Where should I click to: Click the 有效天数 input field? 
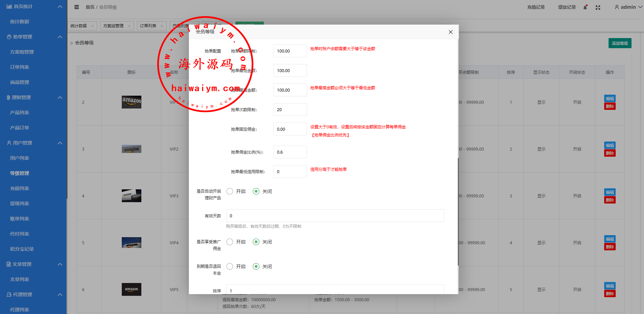335,216
